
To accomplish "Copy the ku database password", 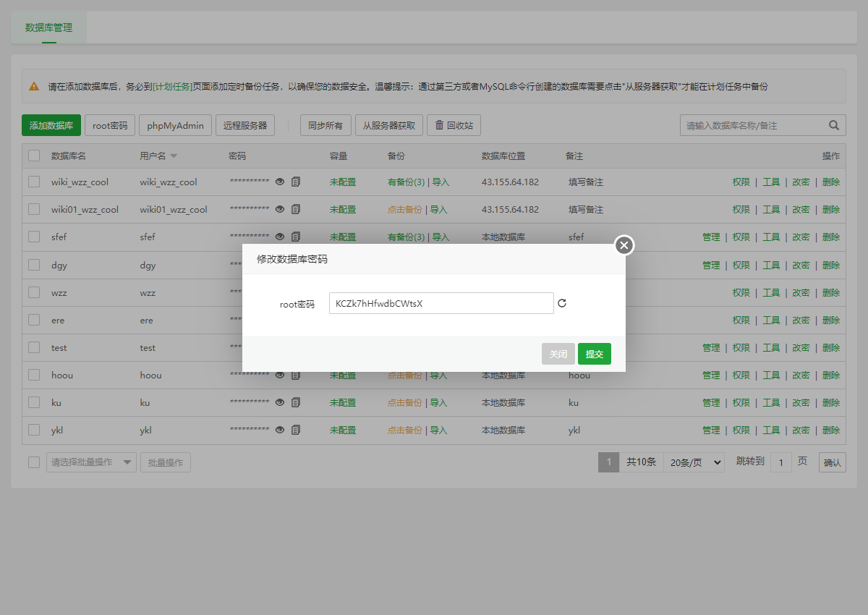I will 296,402.
